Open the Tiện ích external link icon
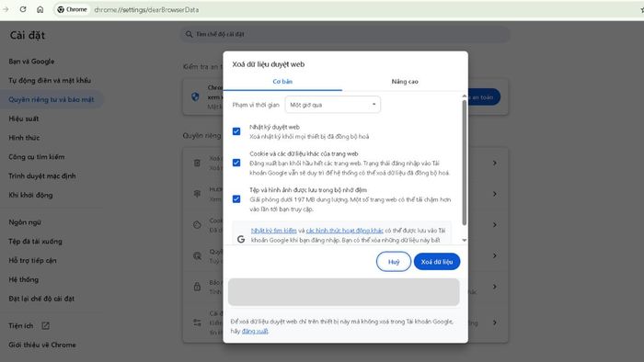 [46, 325]
